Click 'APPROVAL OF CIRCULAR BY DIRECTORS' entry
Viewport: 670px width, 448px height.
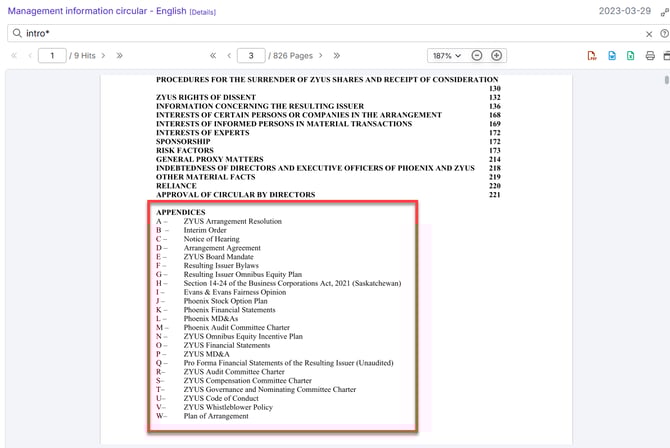tap(235, 195)
